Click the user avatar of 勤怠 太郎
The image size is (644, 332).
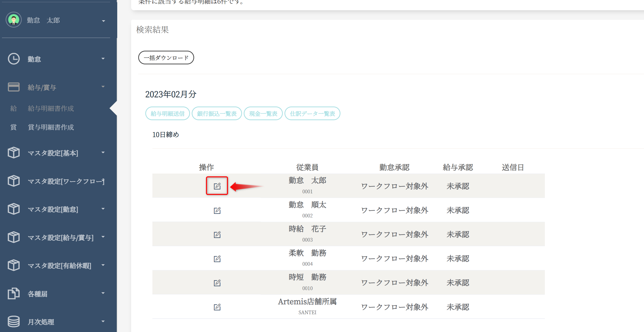click(14, 20)
